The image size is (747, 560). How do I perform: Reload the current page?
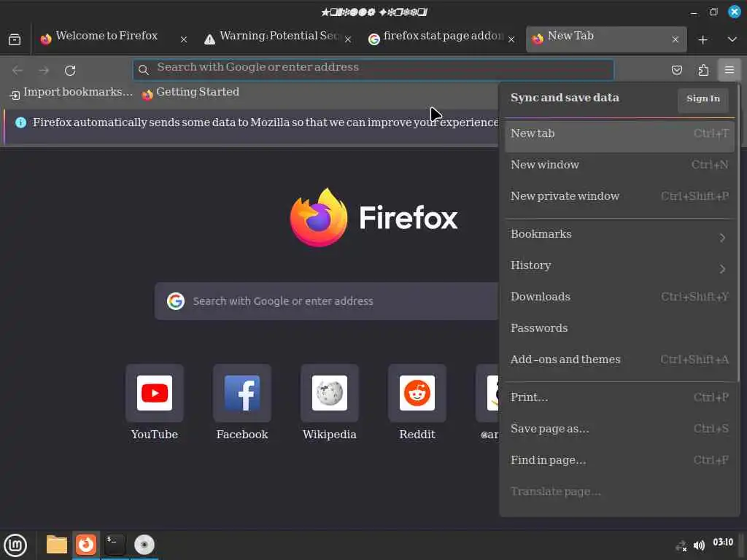coord(70,71)
